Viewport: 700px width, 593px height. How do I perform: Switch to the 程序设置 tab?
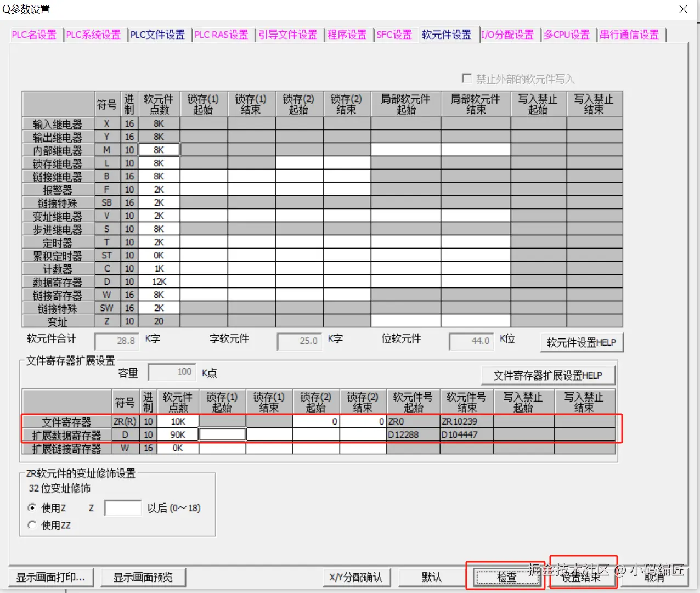(347, 35)
